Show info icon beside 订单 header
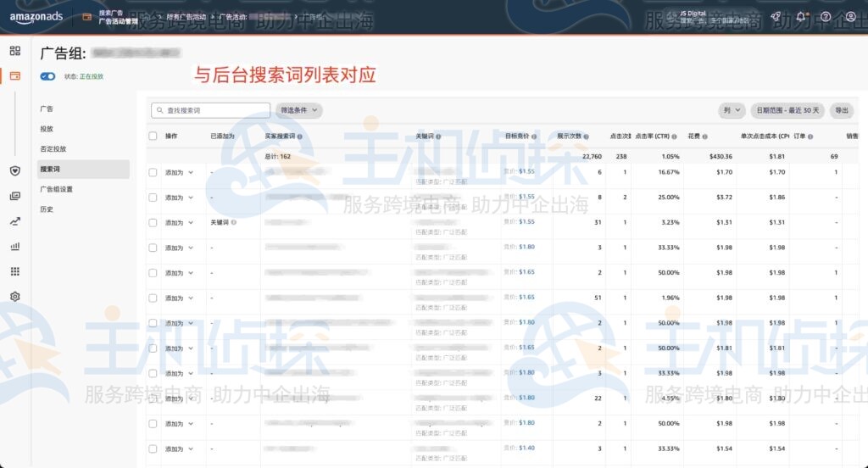The width and height of the screenshot is (868, 468). point(810,136)
